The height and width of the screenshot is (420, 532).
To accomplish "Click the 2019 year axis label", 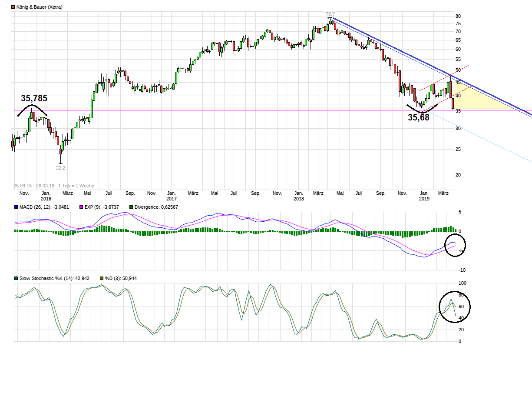I will pyautogui.click(x=424, y=199).
